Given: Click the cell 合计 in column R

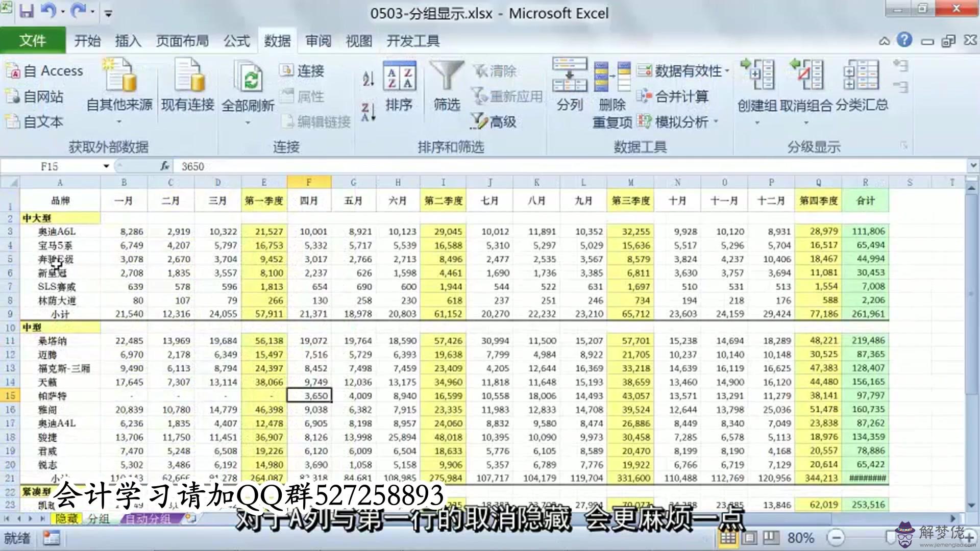Looking at the screenshot, I should click(x=865, y=201).
